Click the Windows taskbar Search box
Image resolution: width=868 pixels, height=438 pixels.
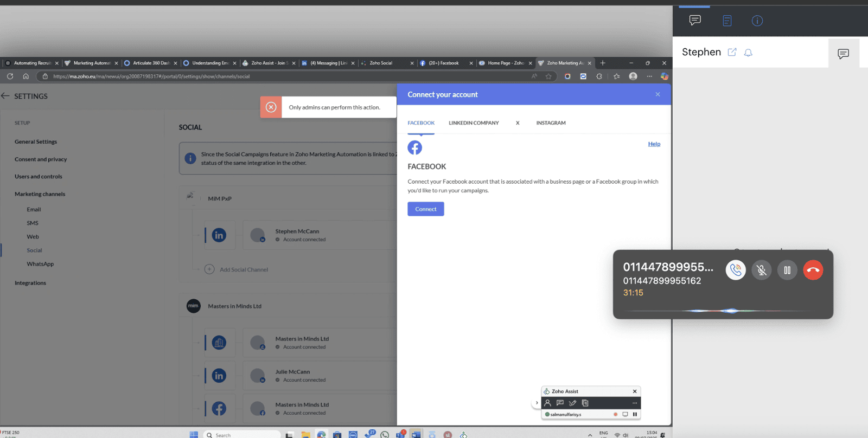(241, 435)
